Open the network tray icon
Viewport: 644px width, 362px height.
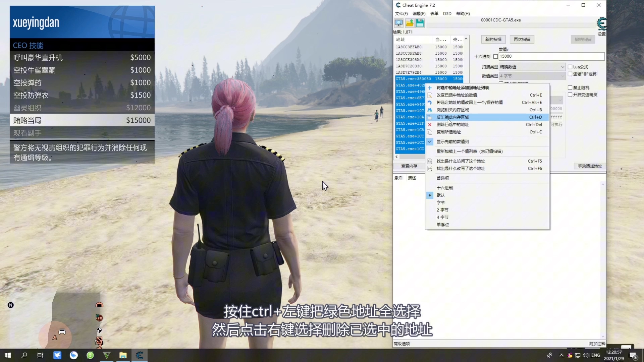578,355
